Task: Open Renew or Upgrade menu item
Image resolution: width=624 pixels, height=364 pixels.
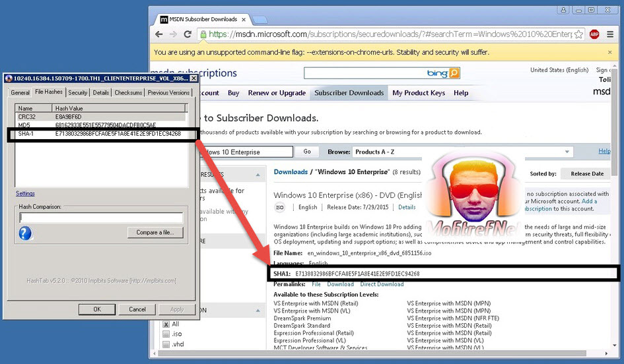Action: (x=277, y=93)
